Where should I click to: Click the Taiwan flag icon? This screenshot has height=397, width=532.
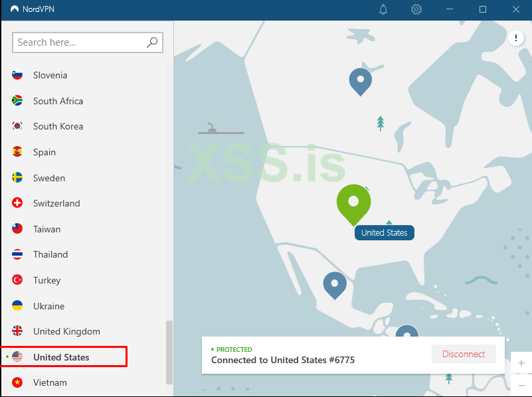(17, 229)
